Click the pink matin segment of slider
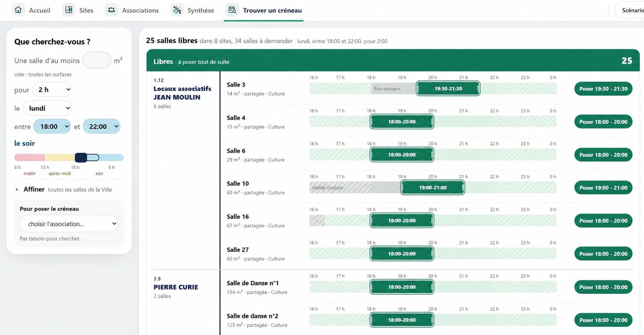 click(30, 157)
